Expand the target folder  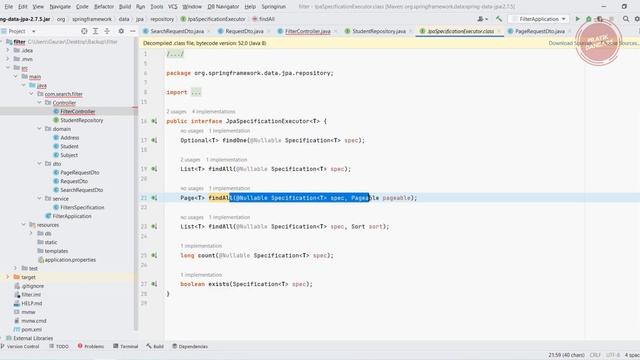7,277
